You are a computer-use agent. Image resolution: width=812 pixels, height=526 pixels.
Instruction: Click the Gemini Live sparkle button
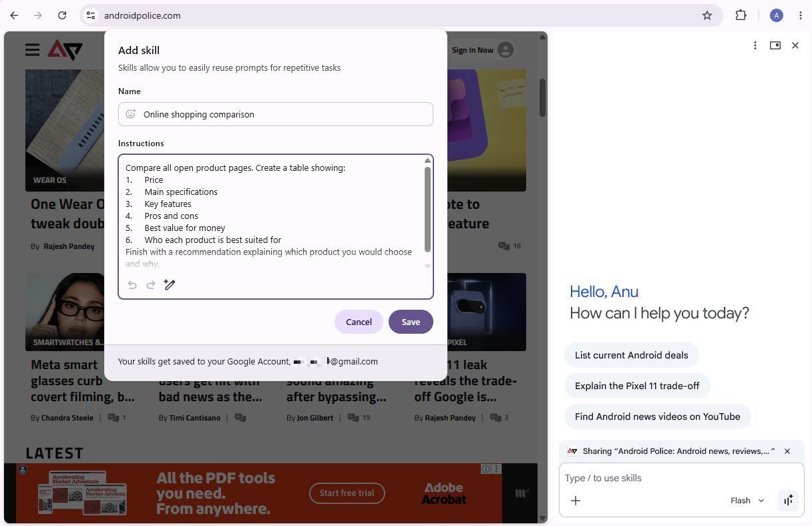pyautogui.click(x=789, y=501)
